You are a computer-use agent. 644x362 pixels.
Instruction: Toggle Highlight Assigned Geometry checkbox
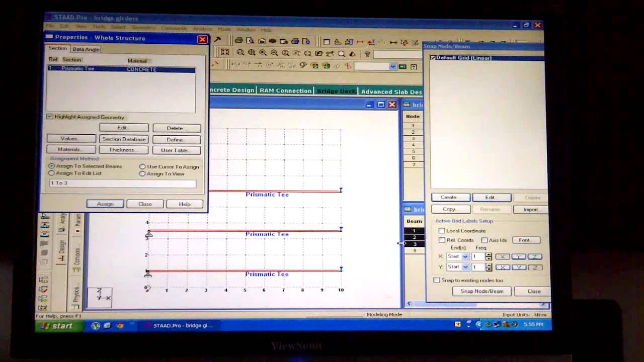click(x=50, y=117)
